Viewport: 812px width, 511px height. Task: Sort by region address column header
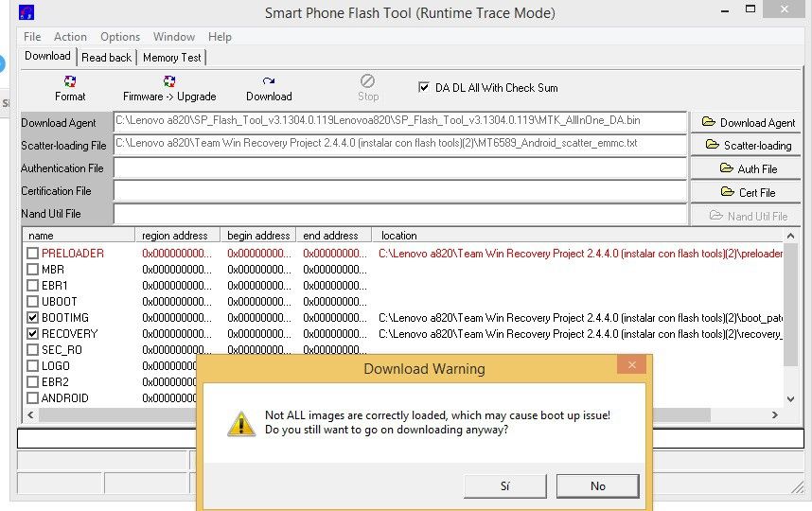point(178,235)
